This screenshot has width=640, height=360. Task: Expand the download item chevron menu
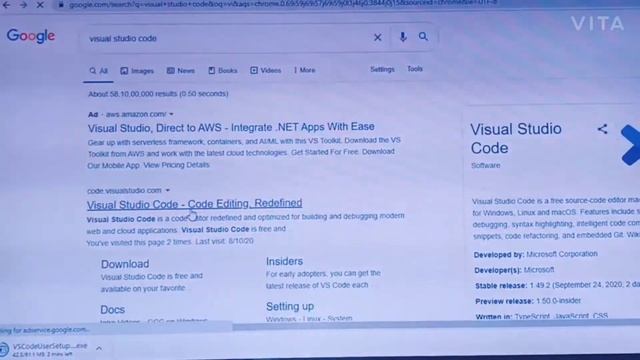click(x=99, y=348)
